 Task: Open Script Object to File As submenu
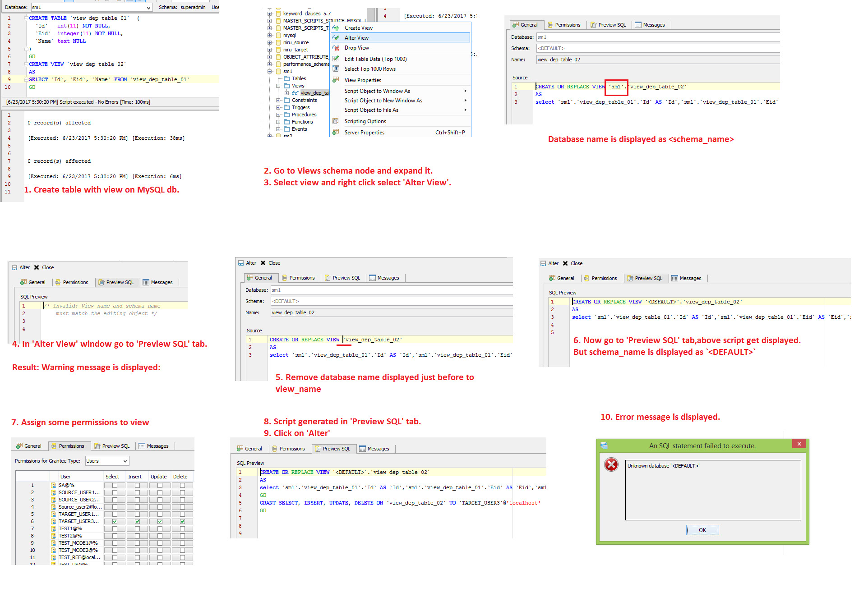pyautogui.click(x=401, y=110)
